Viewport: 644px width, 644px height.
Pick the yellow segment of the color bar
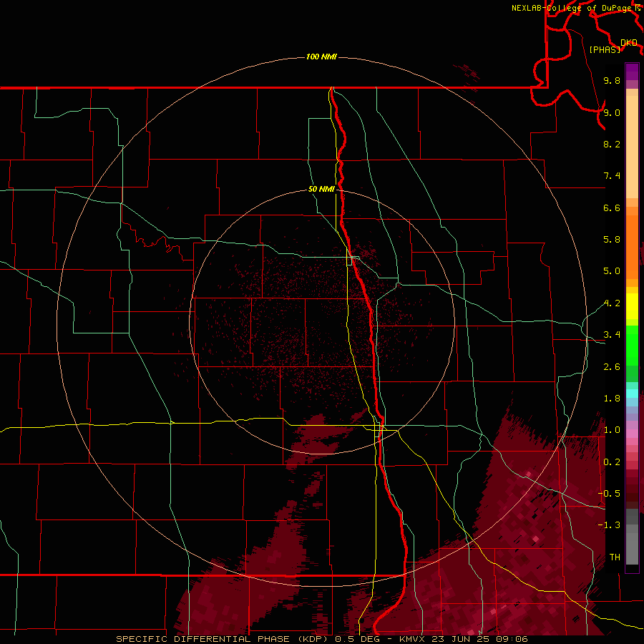pyautogui.click(x=632, y=306)
